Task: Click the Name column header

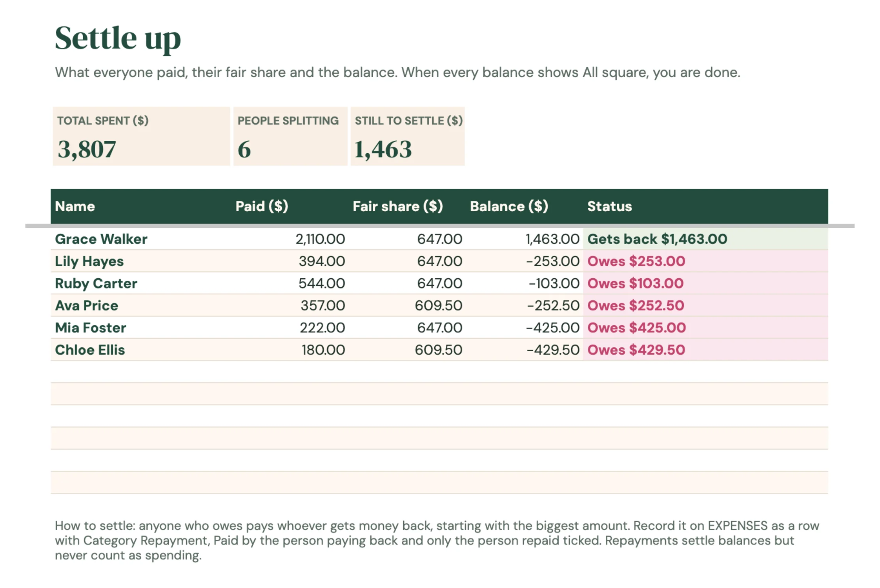Action: (x=75, y=206)
